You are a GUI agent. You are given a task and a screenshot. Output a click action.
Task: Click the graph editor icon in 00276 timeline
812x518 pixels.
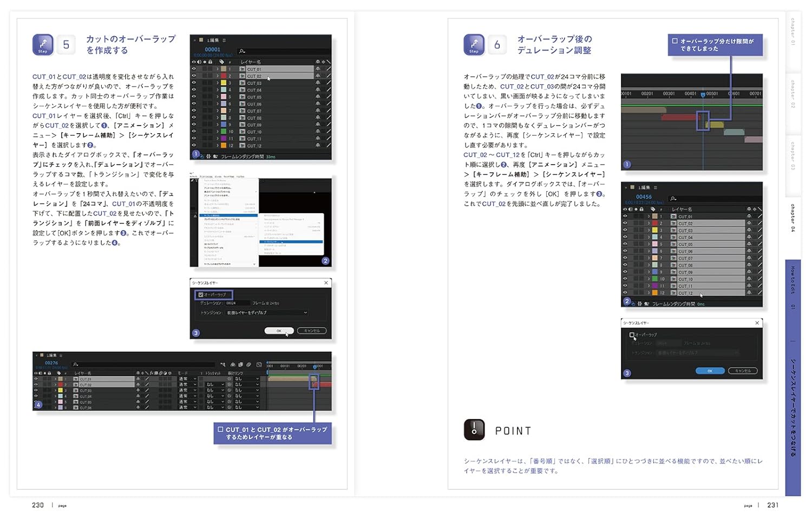[x=259, y=364]
